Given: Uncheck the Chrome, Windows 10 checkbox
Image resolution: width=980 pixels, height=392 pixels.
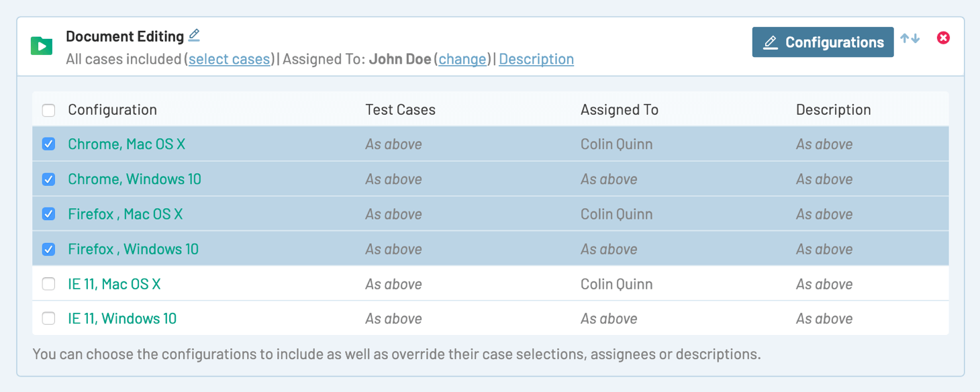Looking at the screenshot, I should pos(49,179).
